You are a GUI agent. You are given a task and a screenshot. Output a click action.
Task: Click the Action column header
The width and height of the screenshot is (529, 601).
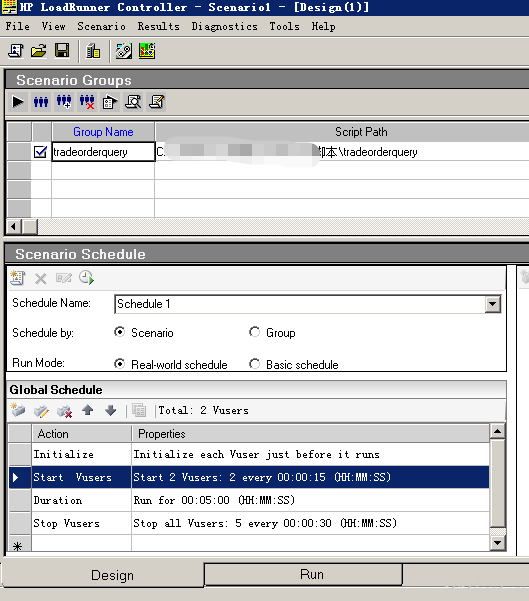pos(82,434)
